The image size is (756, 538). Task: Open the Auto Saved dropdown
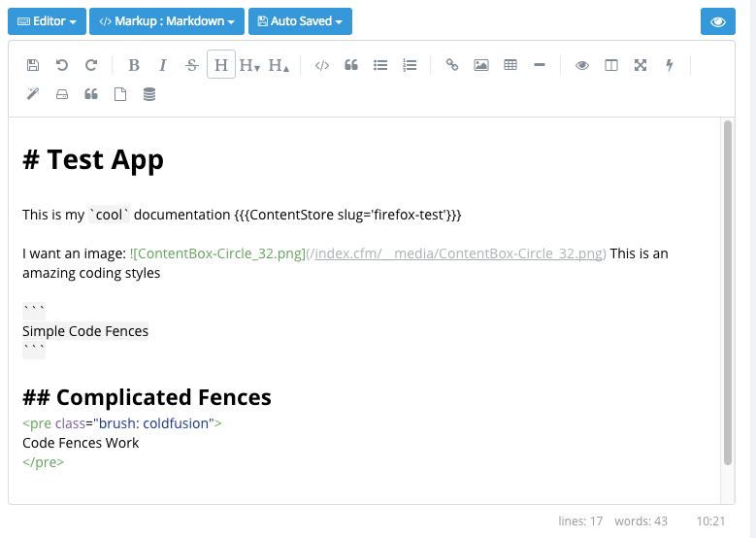pos(300,21)
